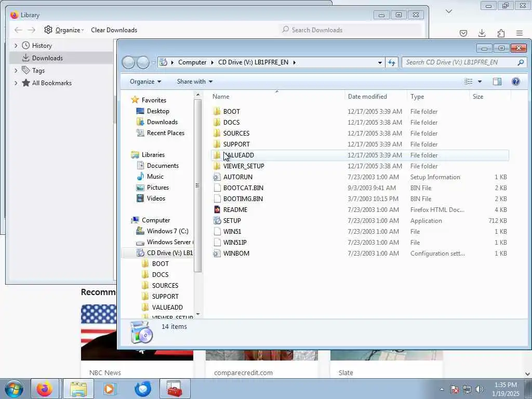Select Downloads in Library sidebar

tap(61, 58)
